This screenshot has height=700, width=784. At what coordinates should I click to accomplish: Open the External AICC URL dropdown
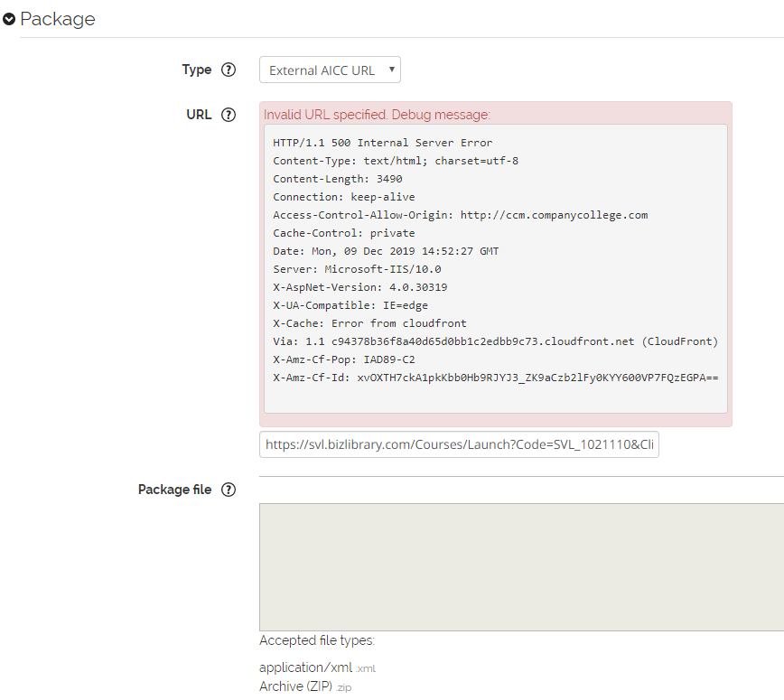click(330, 70)
